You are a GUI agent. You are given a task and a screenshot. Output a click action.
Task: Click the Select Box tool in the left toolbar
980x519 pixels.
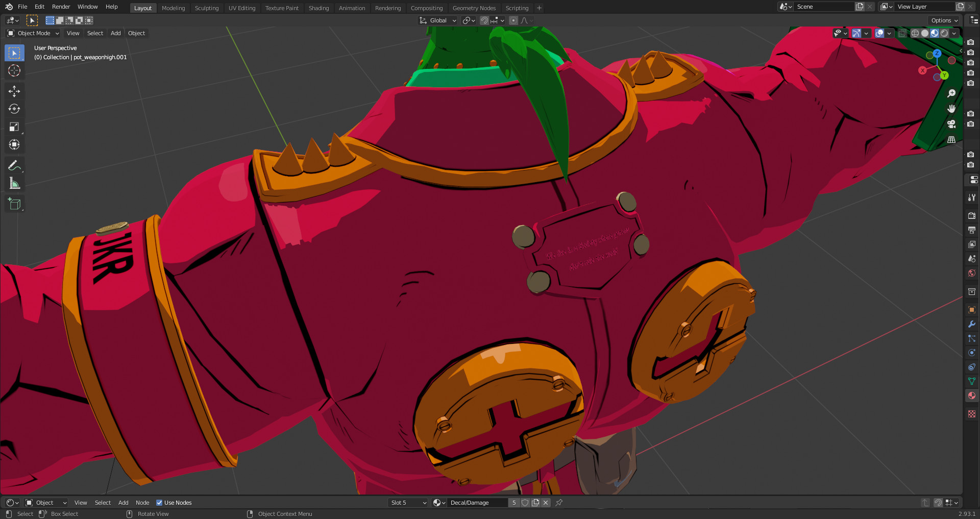click(x=14, y=53)
